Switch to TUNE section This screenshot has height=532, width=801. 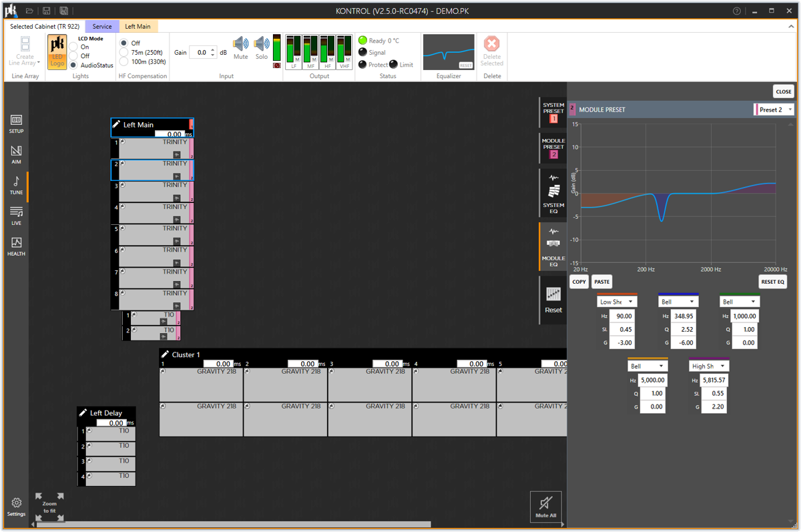tap(16, 186)
